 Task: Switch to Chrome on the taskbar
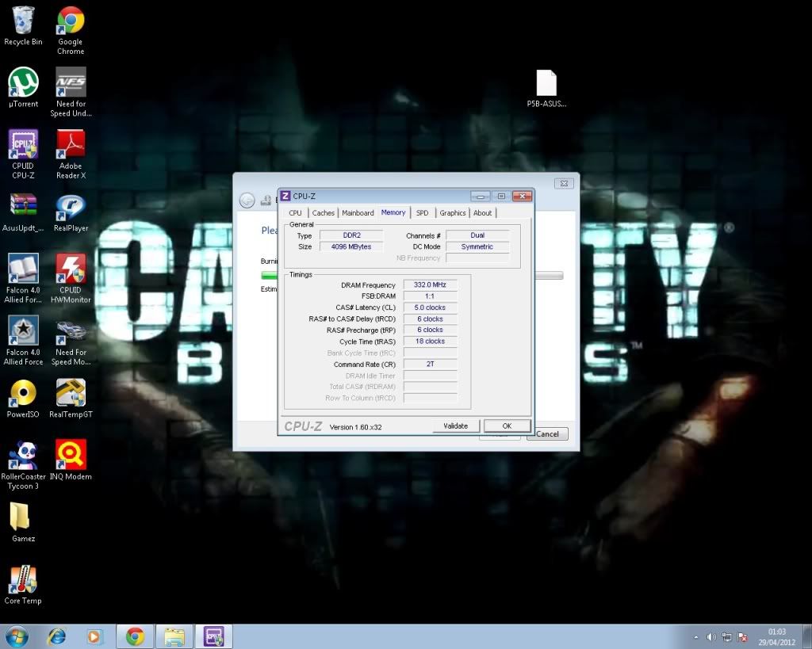[x=135, y=636]
